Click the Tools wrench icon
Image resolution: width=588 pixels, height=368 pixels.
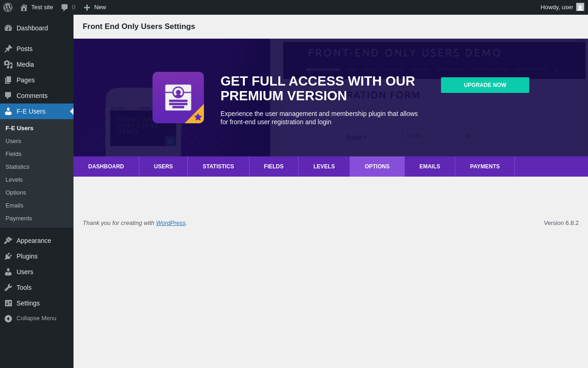click(8, 287)
